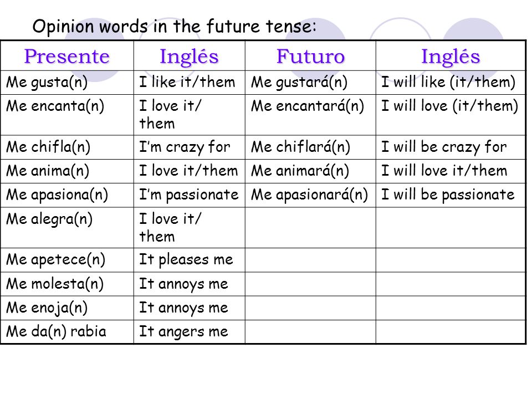The height and width of the screenshot is (399, 532).
Task: Click the slide title 'Opinion words in the future tense'
Action: pos(175,26)
